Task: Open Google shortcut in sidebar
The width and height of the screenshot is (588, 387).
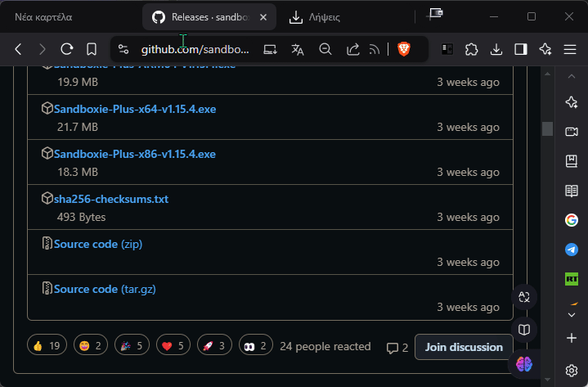Action: tap(572, 220)
